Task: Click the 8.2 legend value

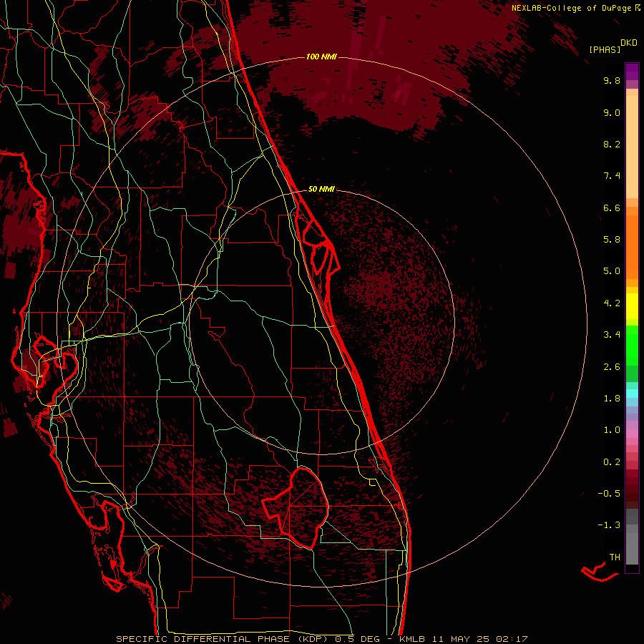Action: (x=612, y=145)
